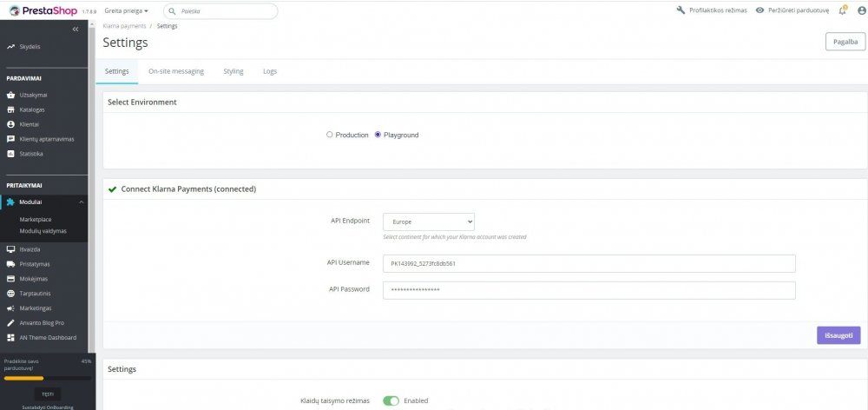Collapse the sidebar with double-chevron icon
The height and width of the screenshot is (410, 868).
pos(76,29)
